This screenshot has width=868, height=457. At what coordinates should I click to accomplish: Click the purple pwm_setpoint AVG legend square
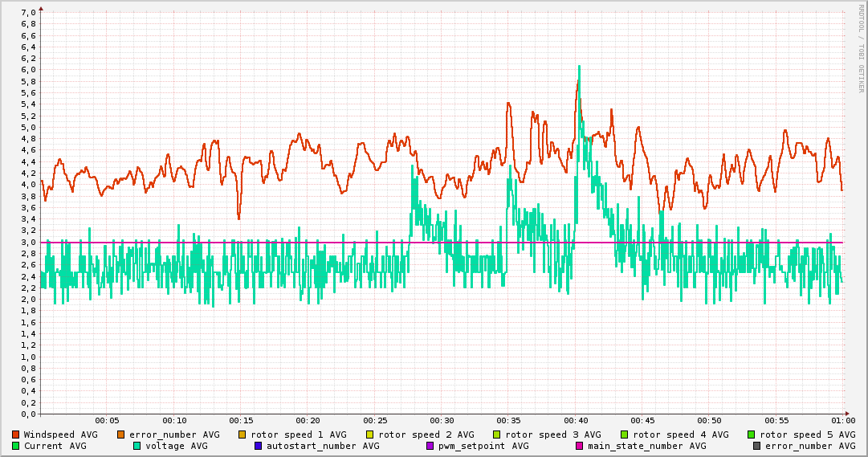click(x=430, y=446)
